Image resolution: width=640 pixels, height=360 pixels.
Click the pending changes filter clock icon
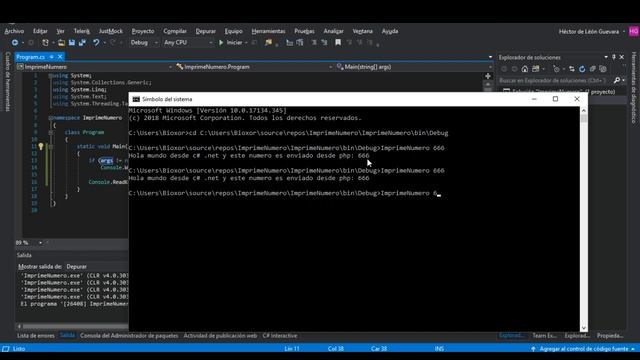556,69
